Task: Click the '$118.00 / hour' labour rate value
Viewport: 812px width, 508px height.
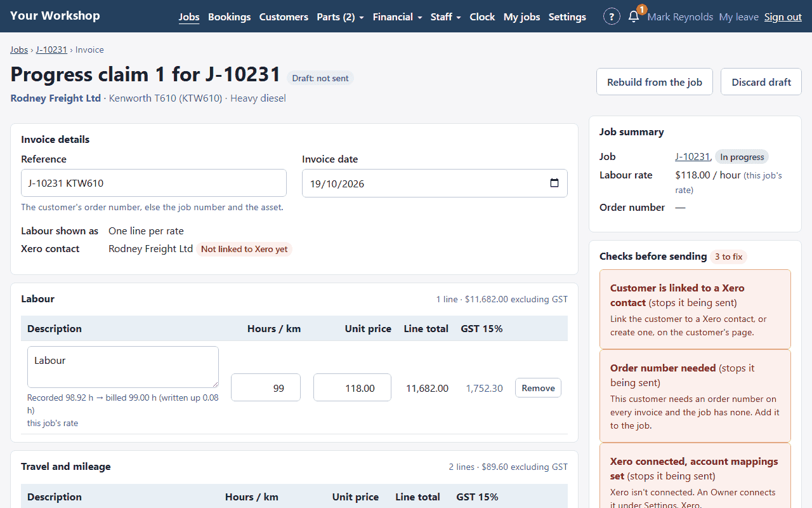Action: pos(708,175)
